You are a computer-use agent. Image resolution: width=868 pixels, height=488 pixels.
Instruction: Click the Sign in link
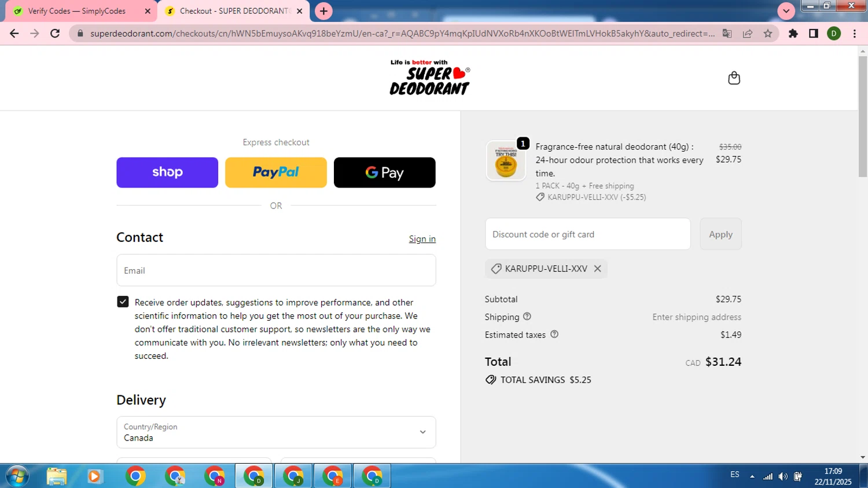click(x=422, y=239)
